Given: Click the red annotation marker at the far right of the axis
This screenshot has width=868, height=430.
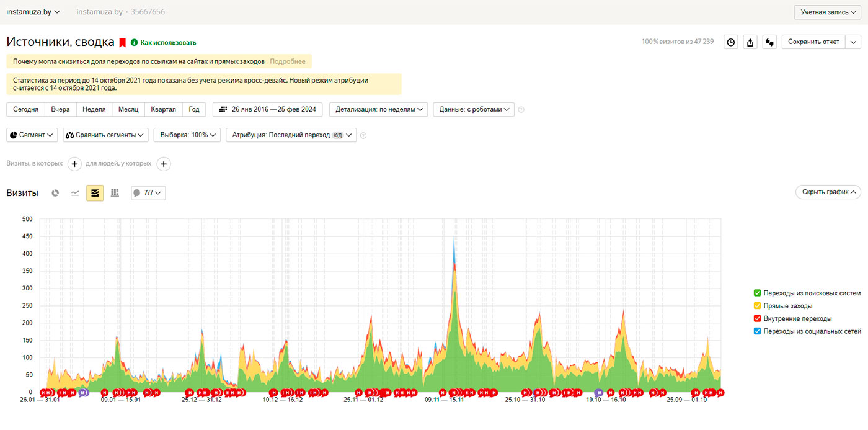Looking at the screenshot, I should coord(721,392).
